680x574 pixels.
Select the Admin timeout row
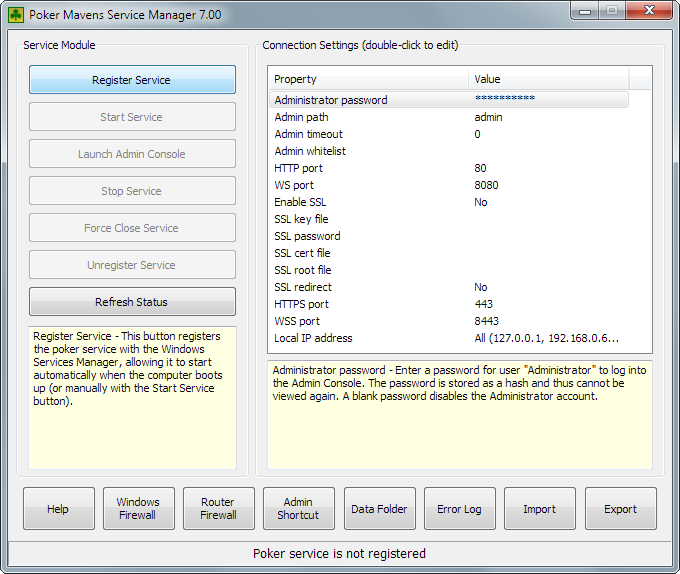point(448,134)
